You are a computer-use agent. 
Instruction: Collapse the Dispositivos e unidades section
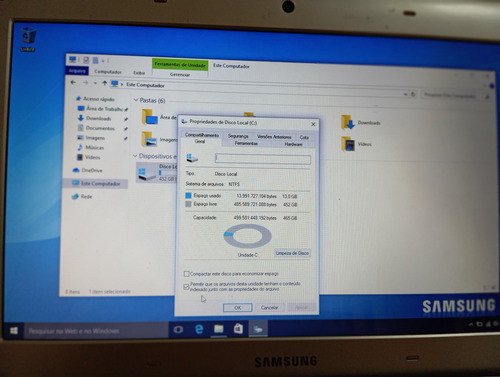(135, 156)
